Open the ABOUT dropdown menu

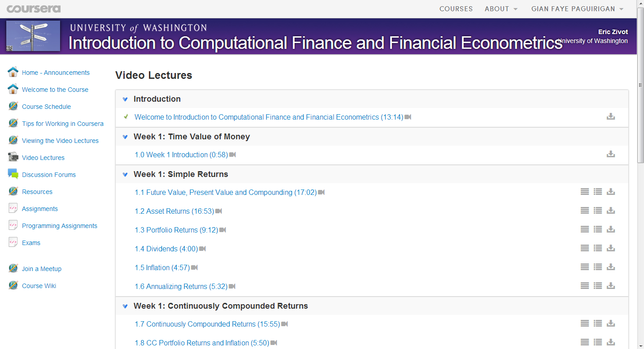[x=501, y=9]
